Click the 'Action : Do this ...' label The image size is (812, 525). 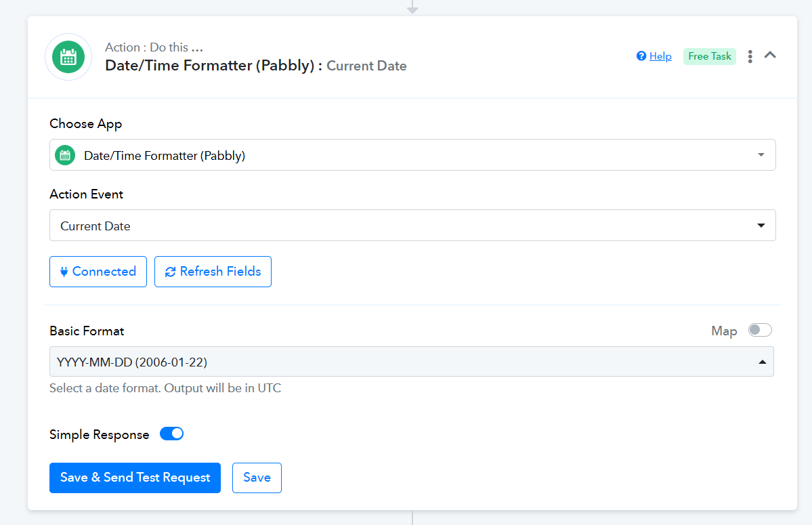point(154,47)
